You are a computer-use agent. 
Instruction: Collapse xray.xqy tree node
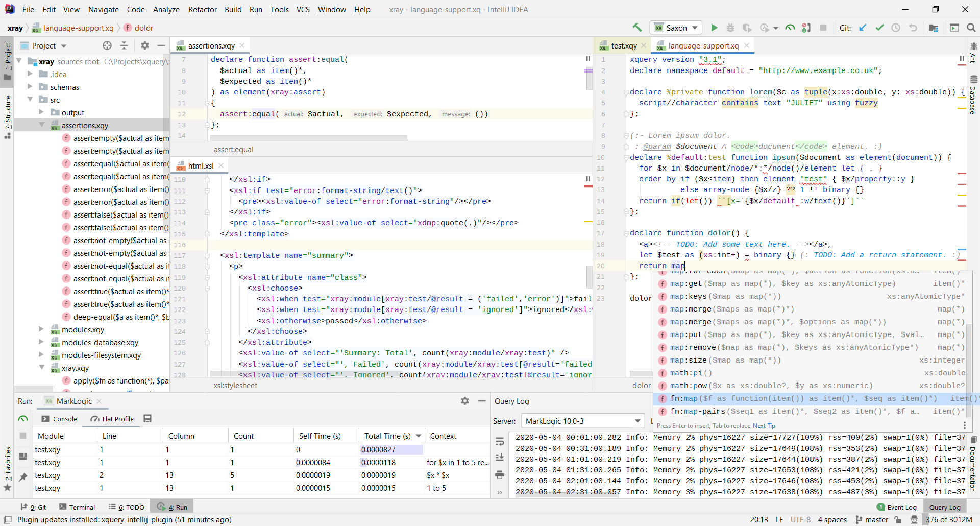tap(41, 368)
